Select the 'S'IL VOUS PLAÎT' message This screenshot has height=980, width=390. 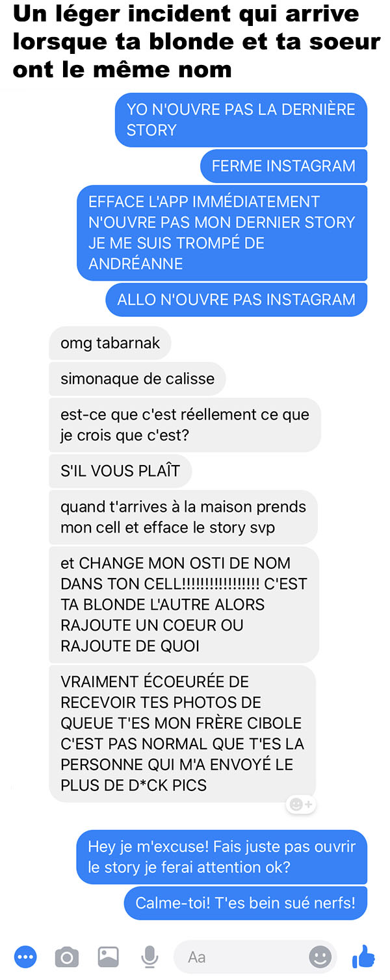120,471
